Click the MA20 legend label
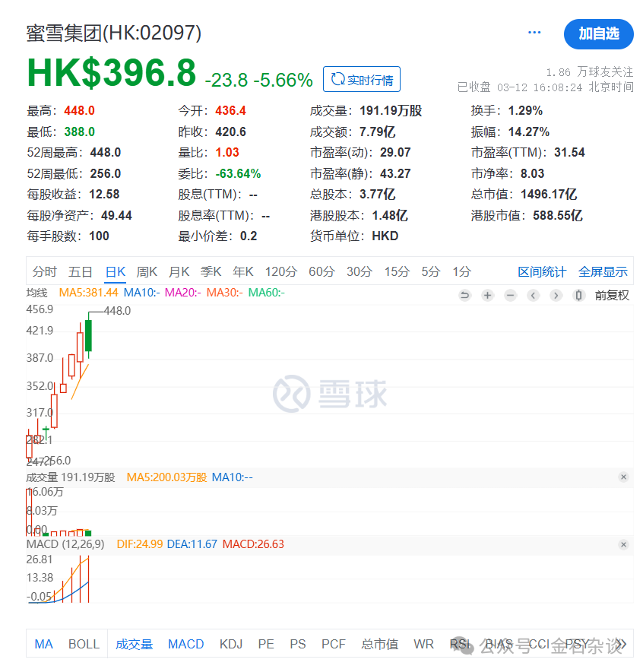643x672 pixels. click(183, 293)
